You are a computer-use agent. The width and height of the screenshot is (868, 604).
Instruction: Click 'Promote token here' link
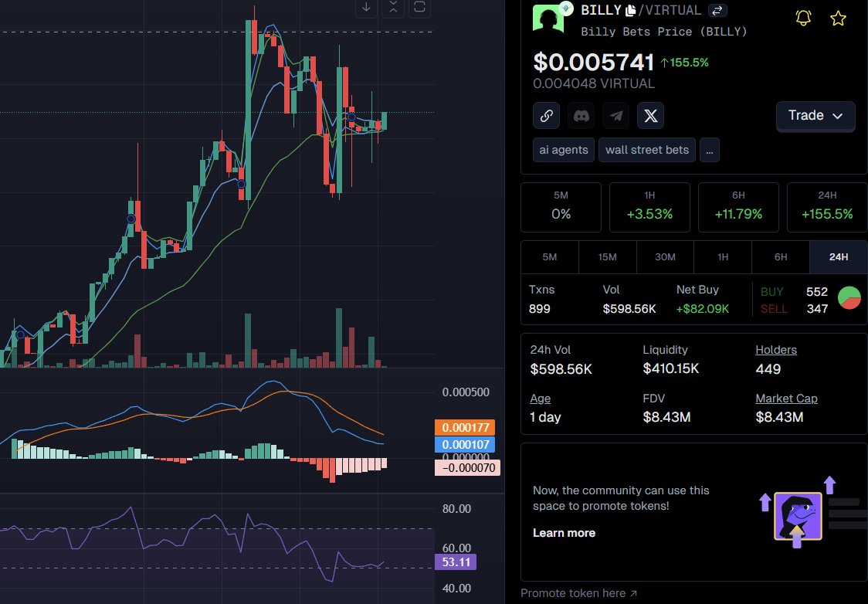tap(578, 593)
